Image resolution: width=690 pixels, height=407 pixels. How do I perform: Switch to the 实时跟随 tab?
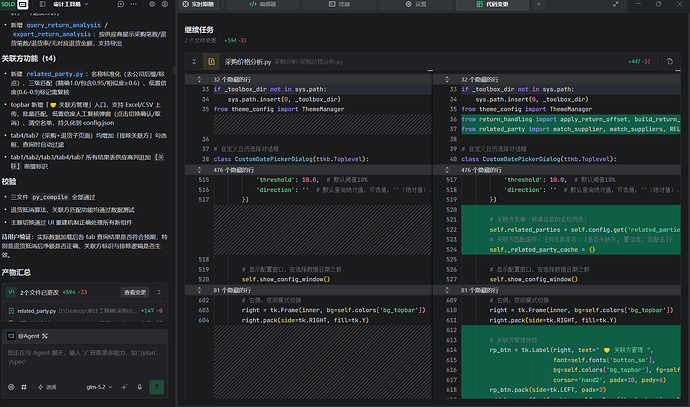click(x=198, y=4)
